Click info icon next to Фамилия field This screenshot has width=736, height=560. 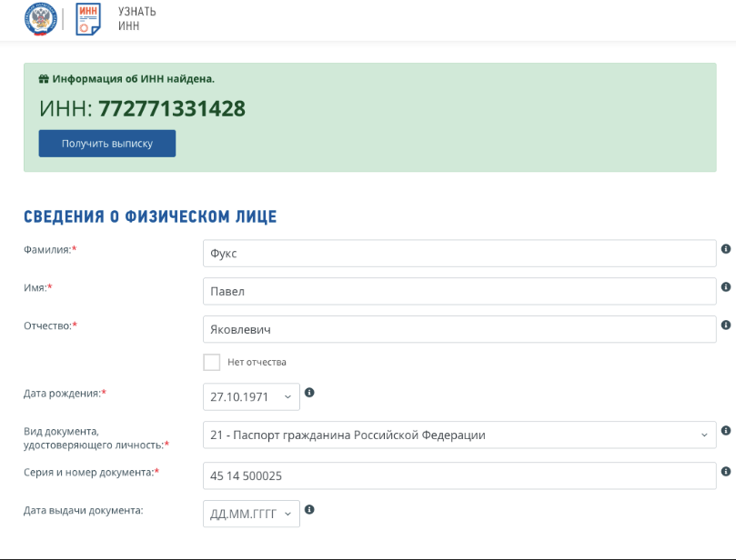coord(726,249)
